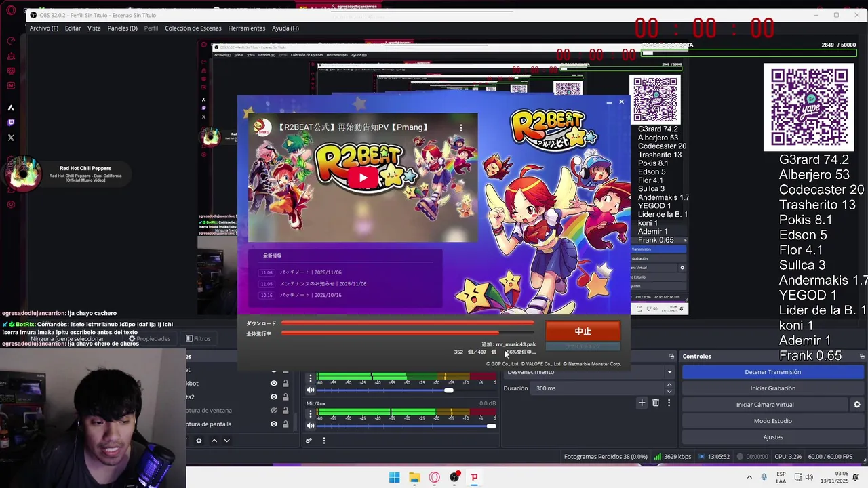The image size is (868, 488).
Task: Click the red 中止 stop button in launcher
Action: [583, 331]
